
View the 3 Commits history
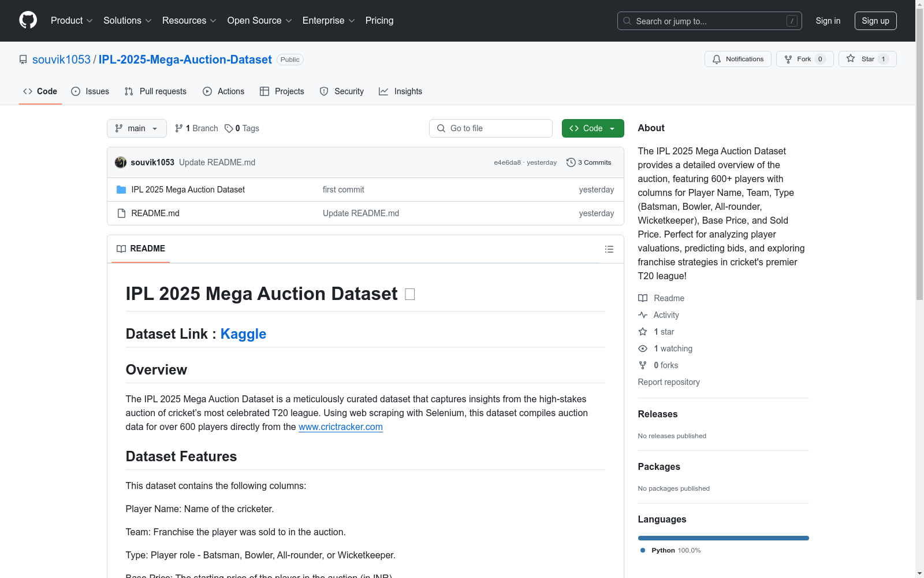(589, 162)
